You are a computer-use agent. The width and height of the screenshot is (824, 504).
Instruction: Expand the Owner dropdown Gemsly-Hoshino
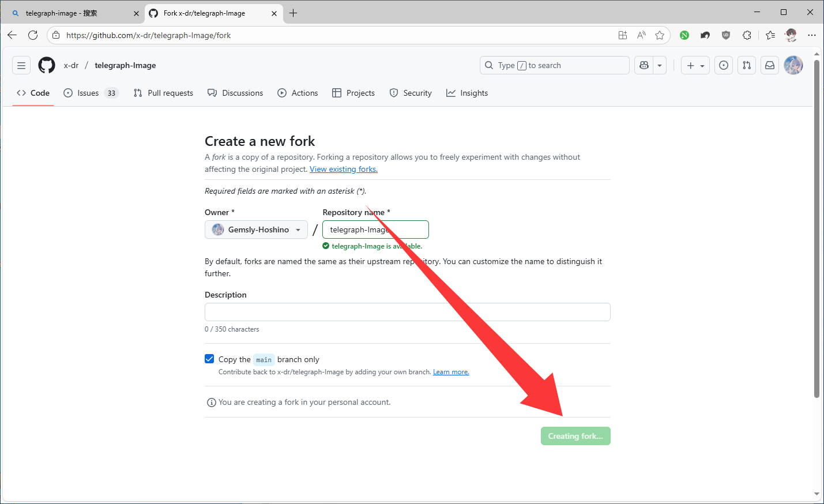tap(256, 230)
